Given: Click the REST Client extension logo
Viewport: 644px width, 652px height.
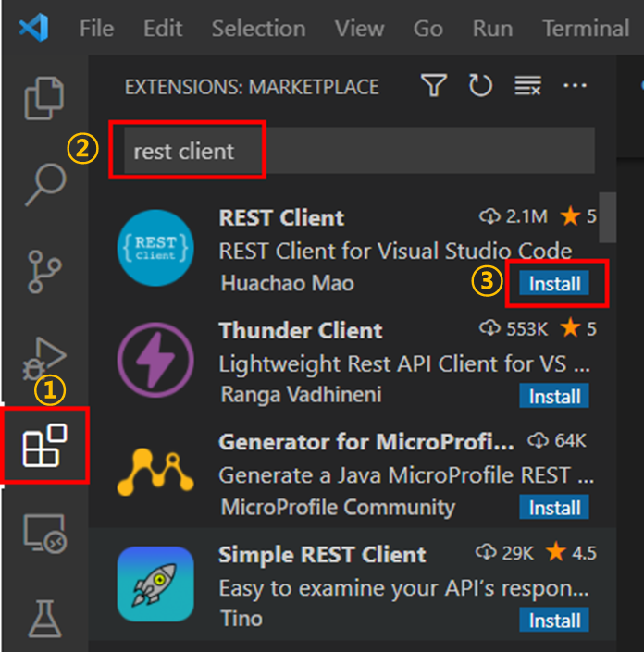Looking at the screenshot, I should pyautogui.click(x=155, y=248).
